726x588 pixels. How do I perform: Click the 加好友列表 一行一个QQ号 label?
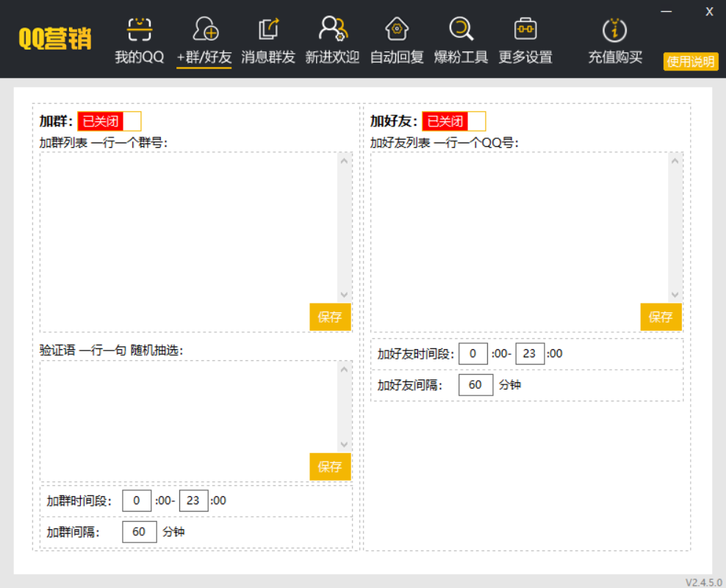(x=444, y=143)
